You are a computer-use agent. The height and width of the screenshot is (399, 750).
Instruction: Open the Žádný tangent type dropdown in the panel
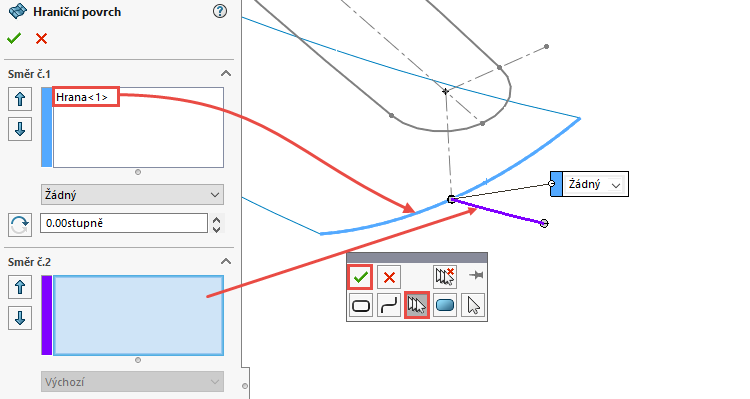(132, 195)
